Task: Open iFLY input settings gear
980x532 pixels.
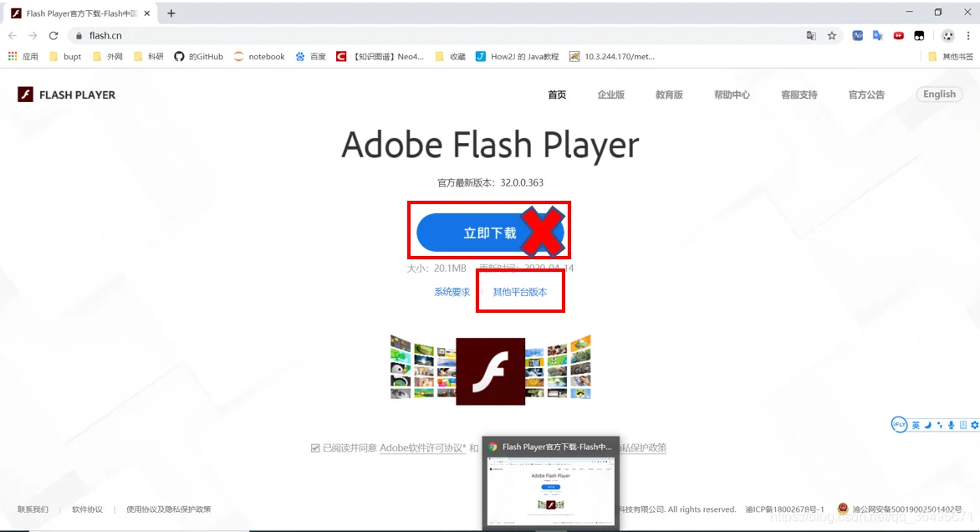Action: click(x=974, y=425)
